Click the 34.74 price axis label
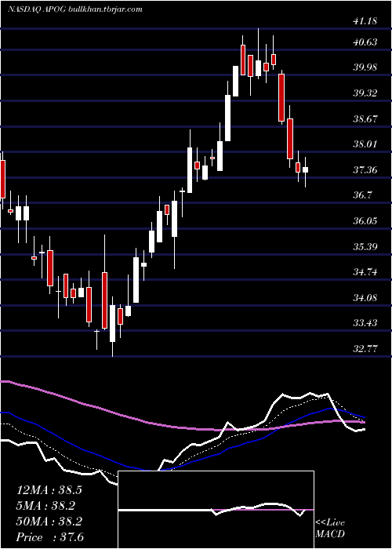This screenshot has height=549, width=392. coord(365,272)
